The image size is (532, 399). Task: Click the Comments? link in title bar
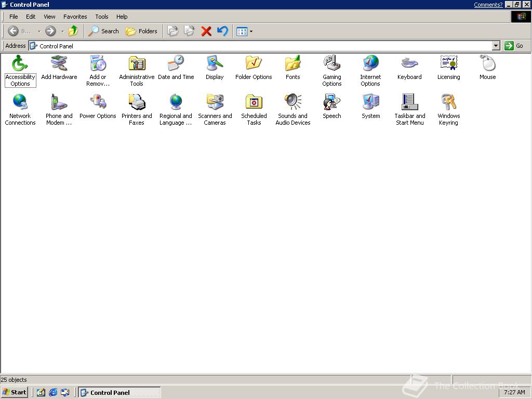pyautogui.click(x=488, y=4)
